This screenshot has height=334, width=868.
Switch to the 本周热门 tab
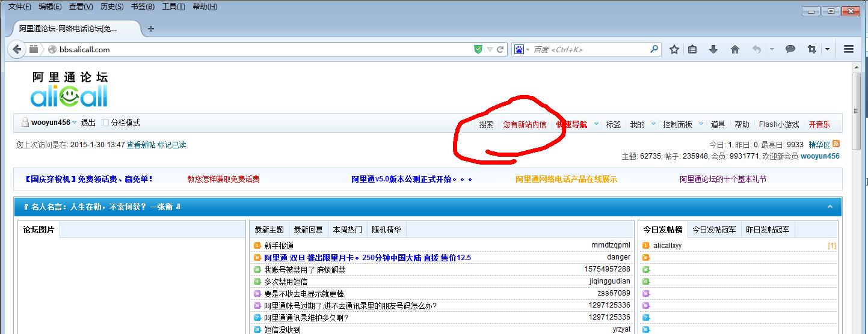(348, 229)
